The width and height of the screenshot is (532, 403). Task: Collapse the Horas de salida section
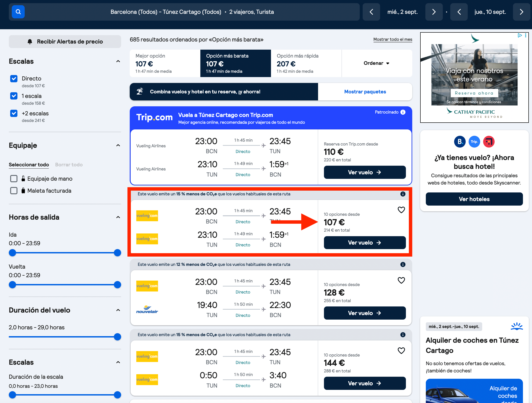(118, 217)
